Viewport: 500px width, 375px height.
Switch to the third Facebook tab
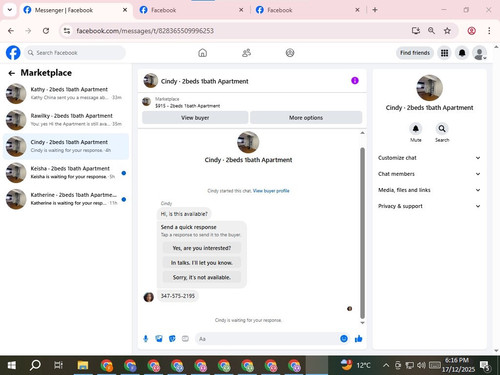(308, 10)
